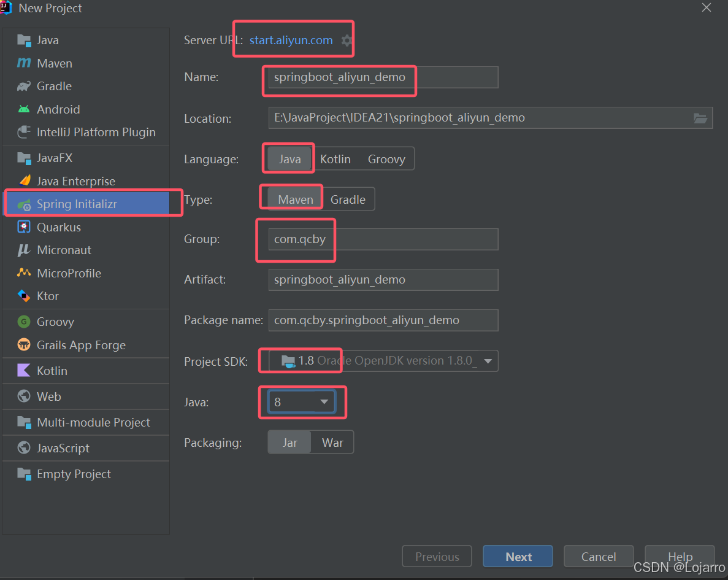Focus the Group input field
Screen dimensions: 728x580
383,239
